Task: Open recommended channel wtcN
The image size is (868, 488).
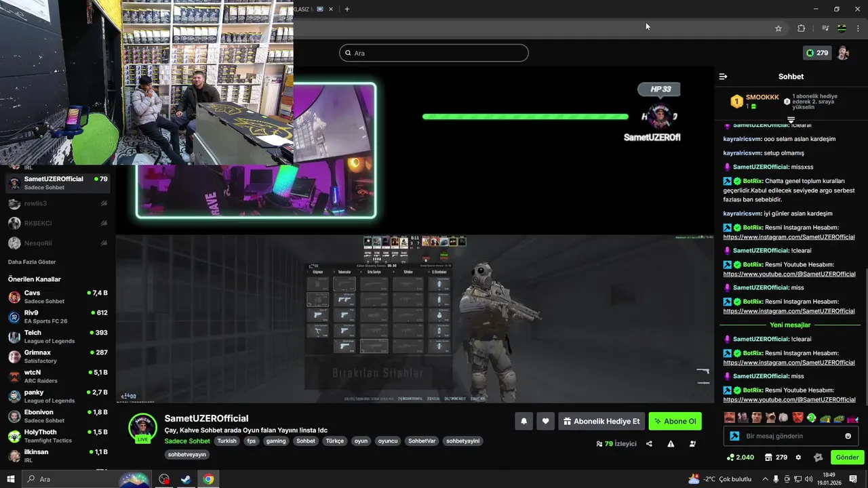Action: 58,376
